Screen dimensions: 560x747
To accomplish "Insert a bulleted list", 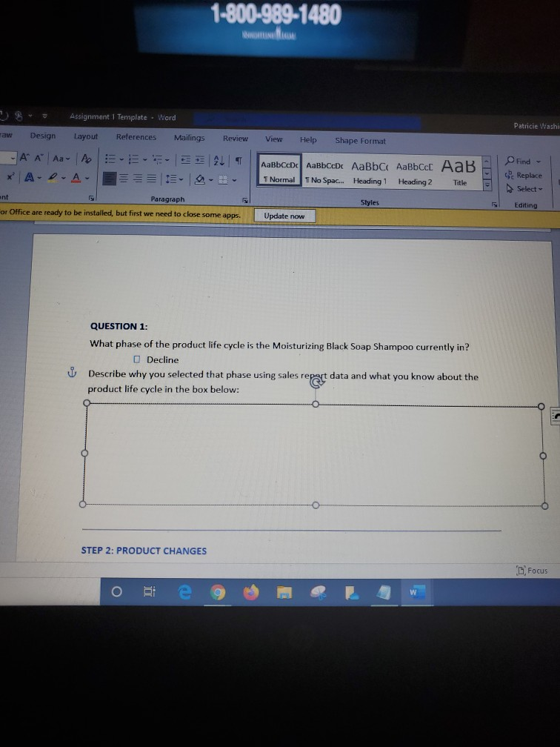I will pos(110,159).
